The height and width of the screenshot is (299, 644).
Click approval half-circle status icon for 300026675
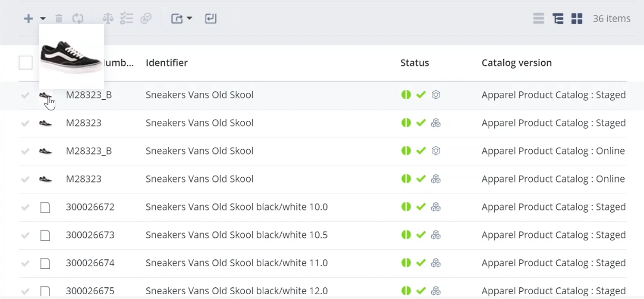pyautogui.click(x=406, y=291)
